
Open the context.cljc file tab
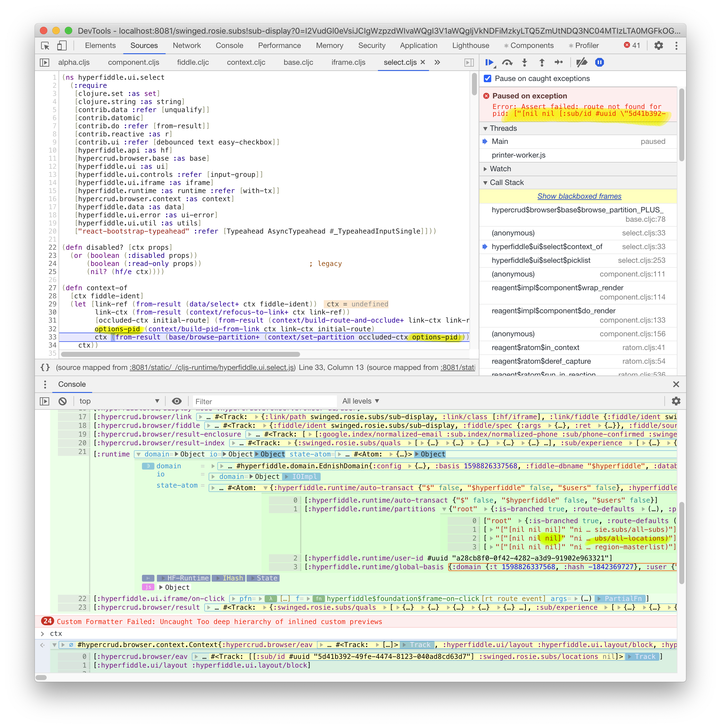tap(246, 62)
